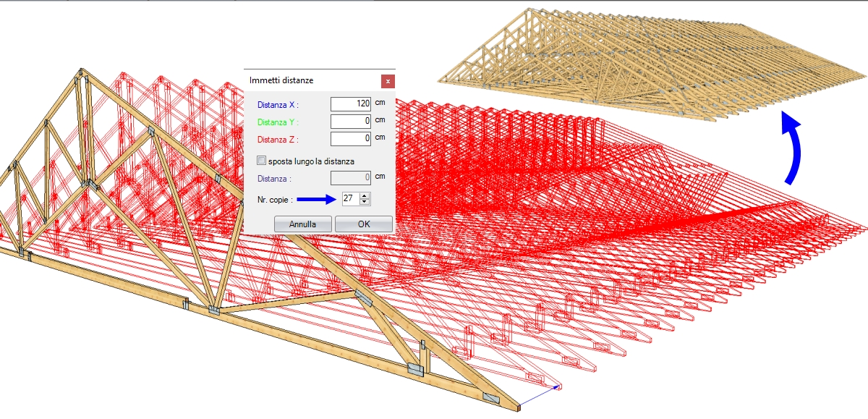This screenshot has width=868, height=419.
Task: Click the disabled Distanza field
Action: click(x=350, y=177)
